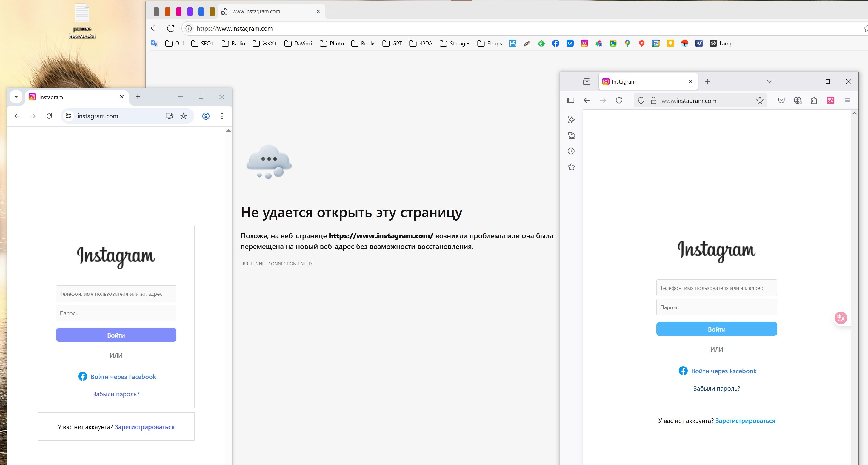This screenshot has height=465, width=868.
Task: Open pink tab group in Edge
Action: point(178,11)
